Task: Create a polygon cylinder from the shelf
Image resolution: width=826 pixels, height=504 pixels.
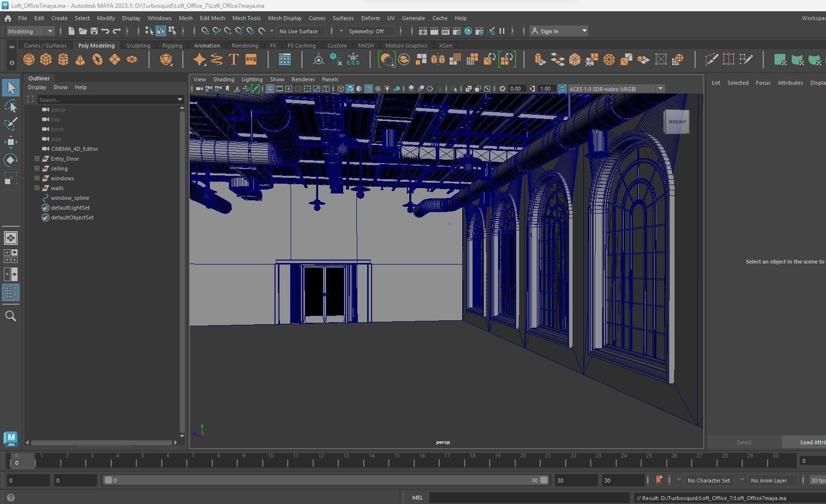Action: [x=63, y=60]
